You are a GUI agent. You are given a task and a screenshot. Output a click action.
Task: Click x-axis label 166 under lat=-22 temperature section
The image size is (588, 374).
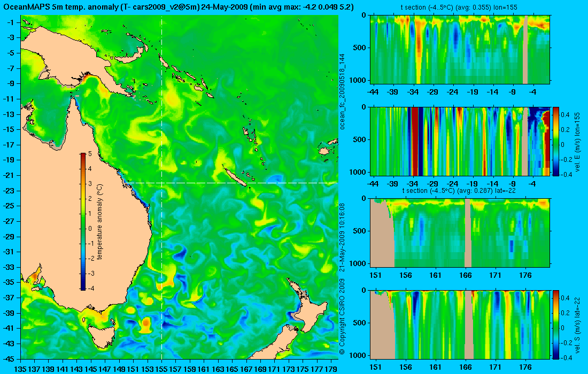466,275
